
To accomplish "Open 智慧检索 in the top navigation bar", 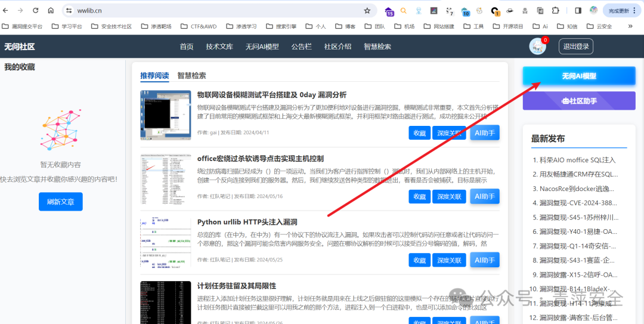I will tap(377, 47).
